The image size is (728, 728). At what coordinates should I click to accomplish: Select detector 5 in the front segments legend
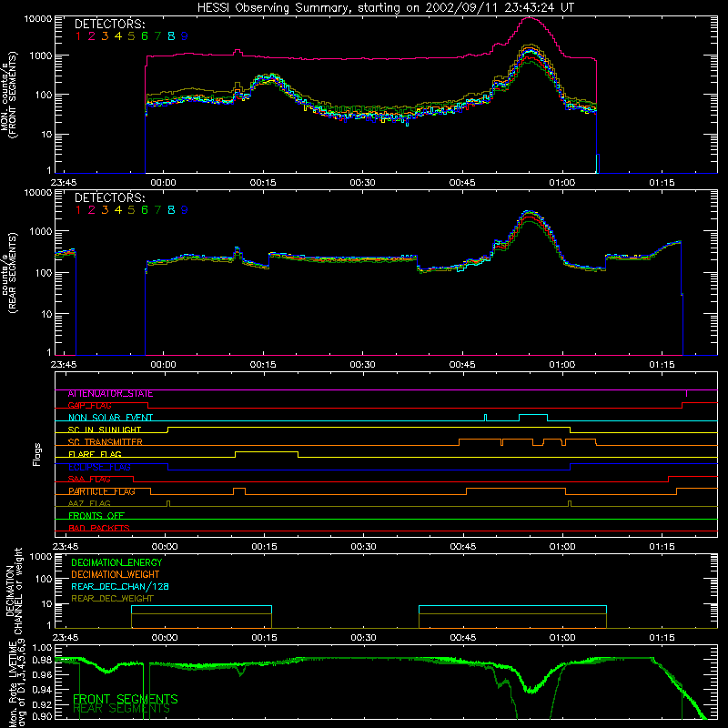pos(131,36)
